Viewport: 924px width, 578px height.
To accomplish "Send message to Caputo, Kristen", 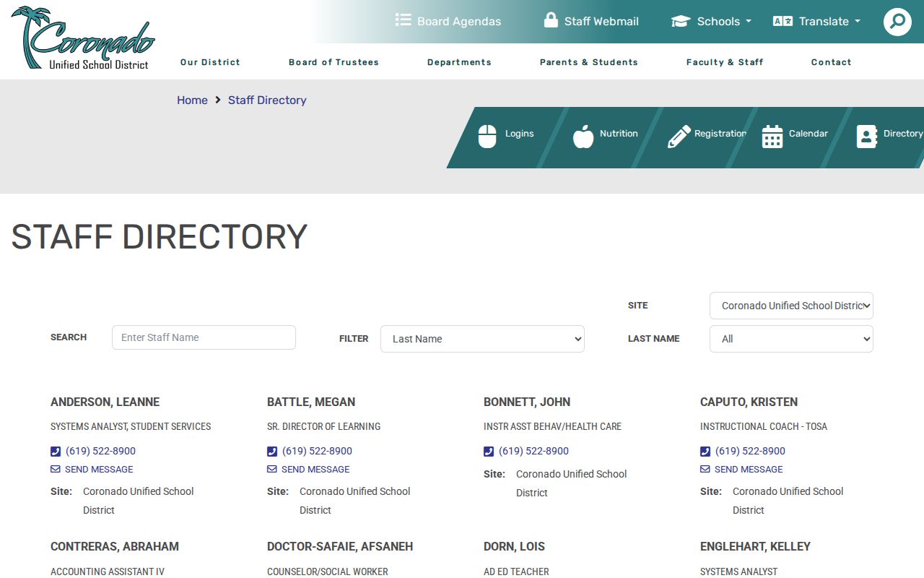I will (749, 469).
